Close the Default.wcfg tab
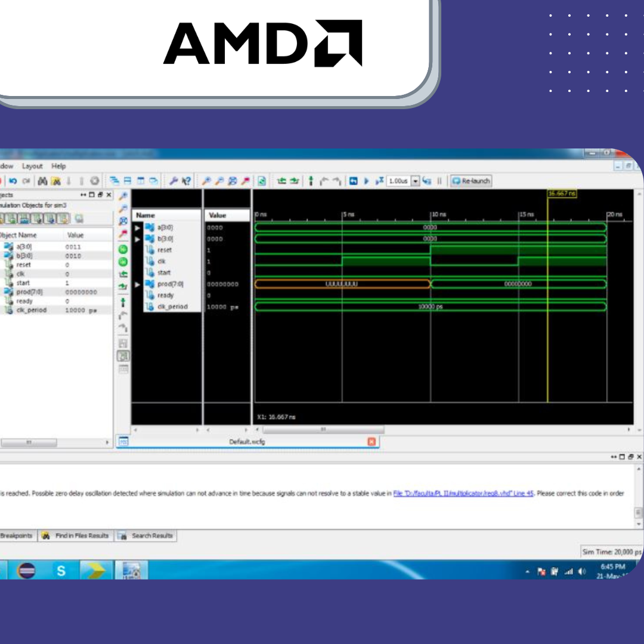 (x=371, y=442)
